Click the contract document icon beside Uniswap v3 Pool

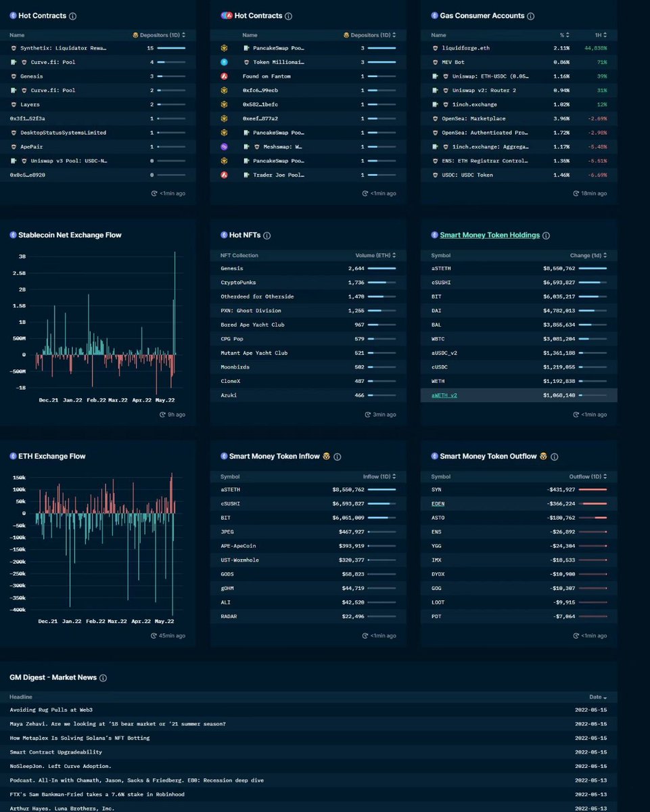14,160
